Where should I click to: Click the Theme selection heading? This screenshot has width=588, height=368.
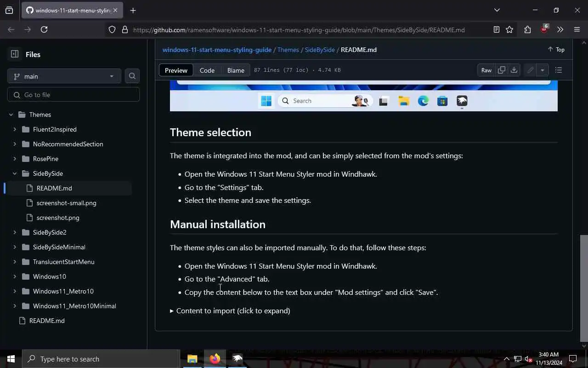click(x=210, y=132)
